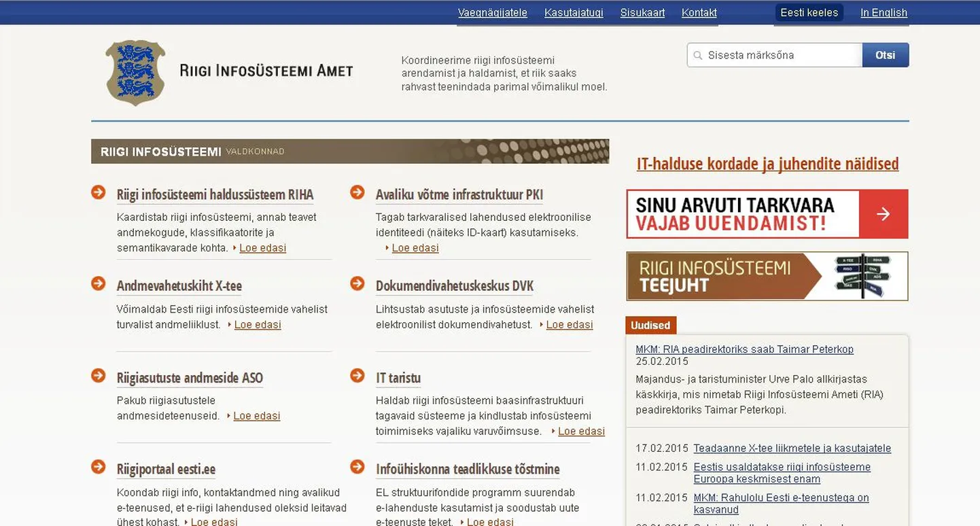The width and height of the screenshot is (980, 526).
Task: Open news MKM: Rahulolu Eesti e-teenustega
Action: 781,504
